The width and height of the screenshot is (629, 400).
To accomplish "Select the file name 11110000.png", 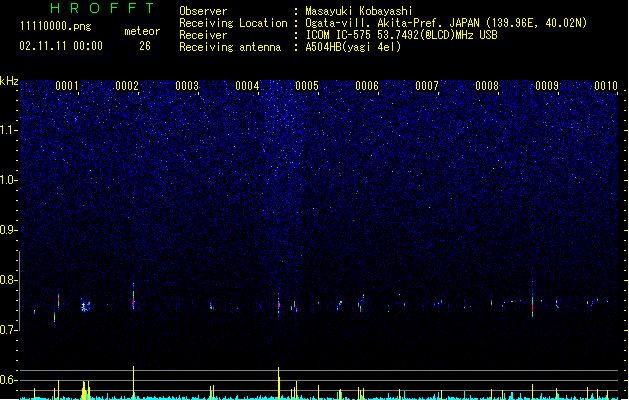I will pyautogui.click(x=55, y=26).
